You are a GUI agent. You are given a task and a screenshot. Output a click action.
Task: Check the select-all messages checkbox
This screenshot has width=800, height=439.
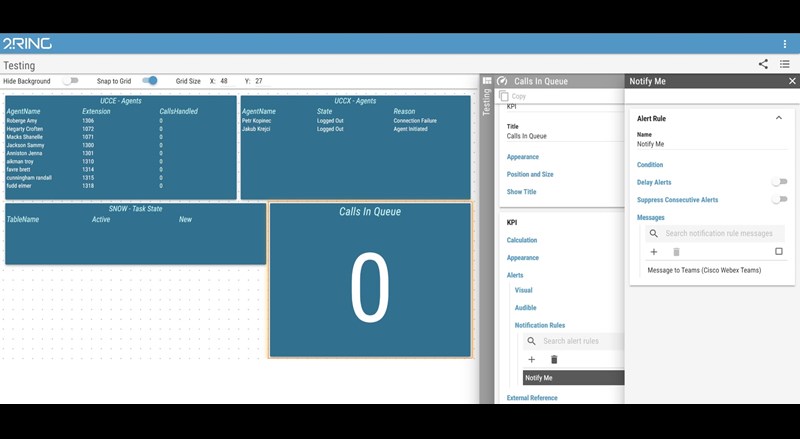779,252
